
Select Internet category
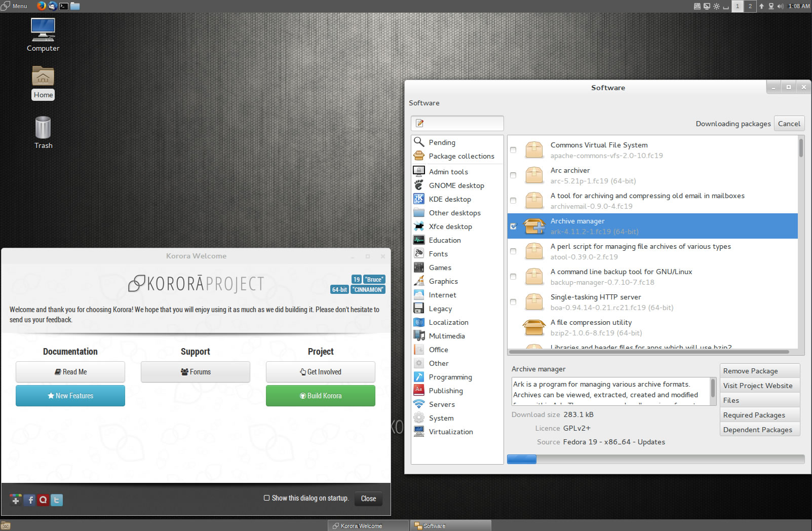[x=457, y=295]
